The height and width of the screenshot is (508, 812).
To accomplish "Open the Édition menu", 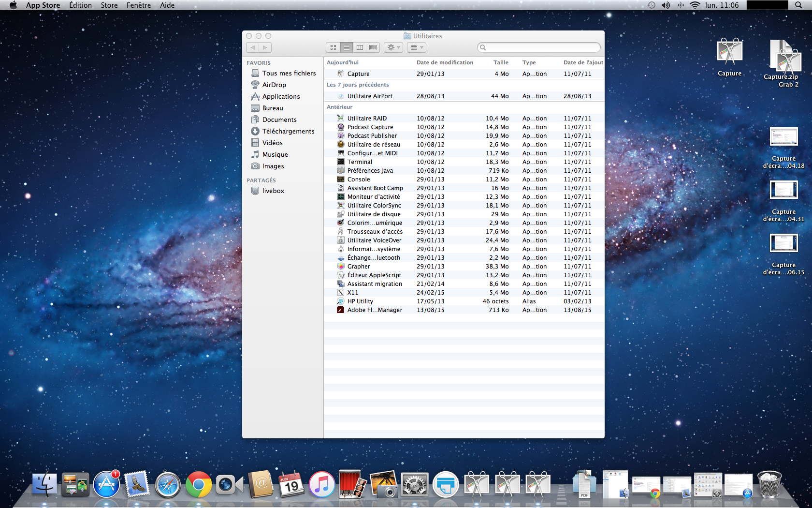I will point(80,5).
